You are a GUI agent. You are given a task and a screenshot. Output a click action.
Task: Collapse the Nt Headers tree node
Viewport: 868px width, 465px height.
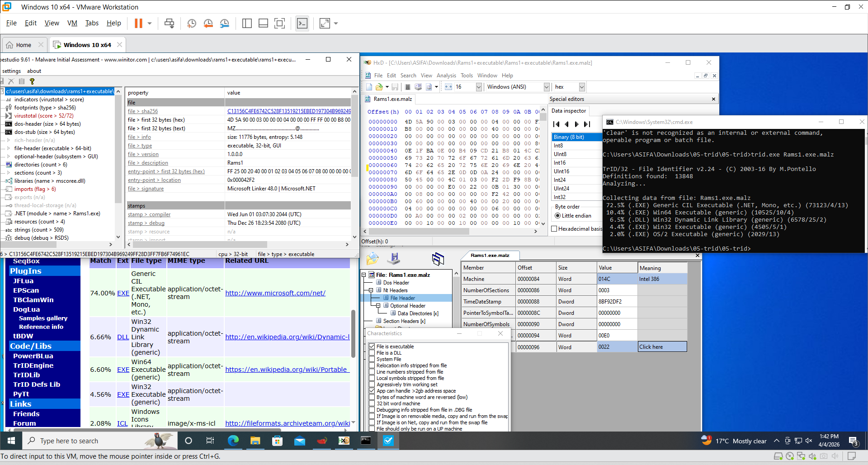point(371,290)
